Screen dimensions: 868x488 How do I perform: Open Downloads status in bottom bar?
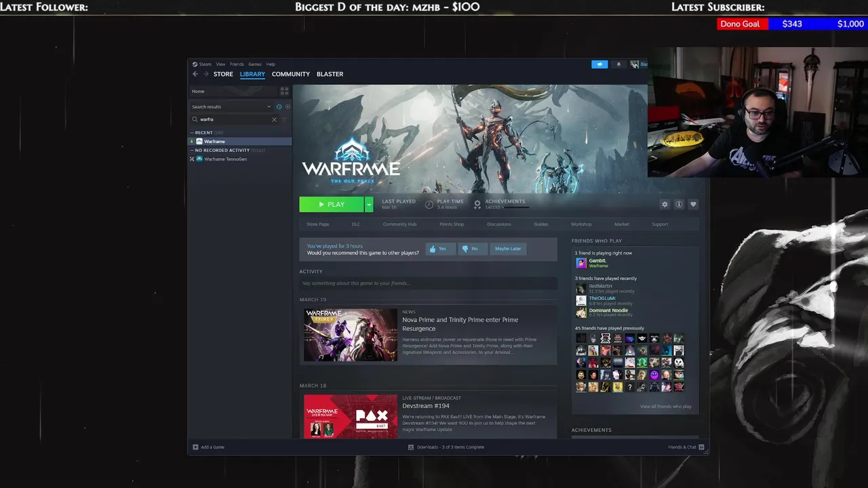click(446, 447)
